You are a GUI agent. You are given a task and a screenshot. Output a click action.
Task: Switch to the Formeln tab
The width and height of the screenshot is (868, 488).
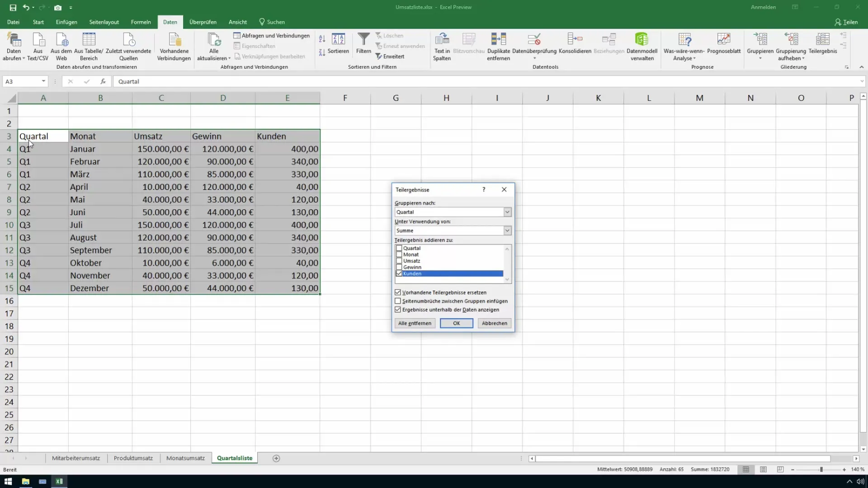(x=141, y=22)
